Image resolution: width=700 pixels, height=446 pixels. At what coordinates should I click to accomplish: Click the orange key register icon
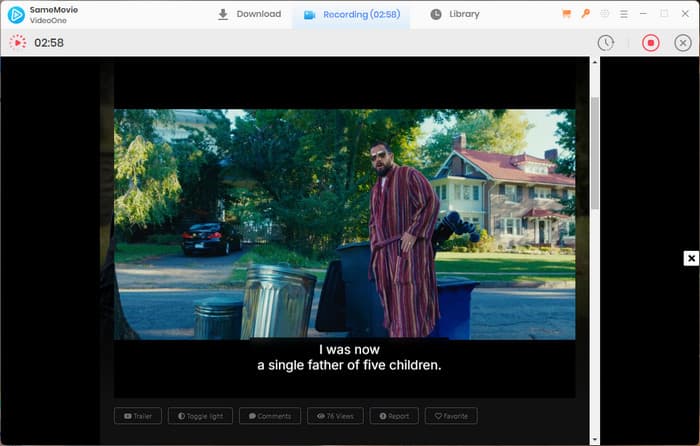(x=585, y=14)
